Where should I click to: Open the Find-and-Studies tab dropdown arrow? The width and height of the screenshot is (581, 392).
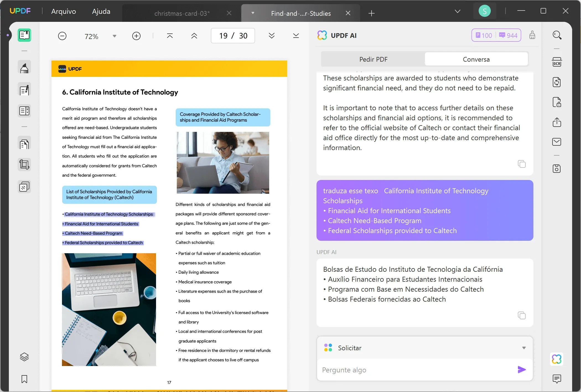pyautogui.click(x=253, y=13)
